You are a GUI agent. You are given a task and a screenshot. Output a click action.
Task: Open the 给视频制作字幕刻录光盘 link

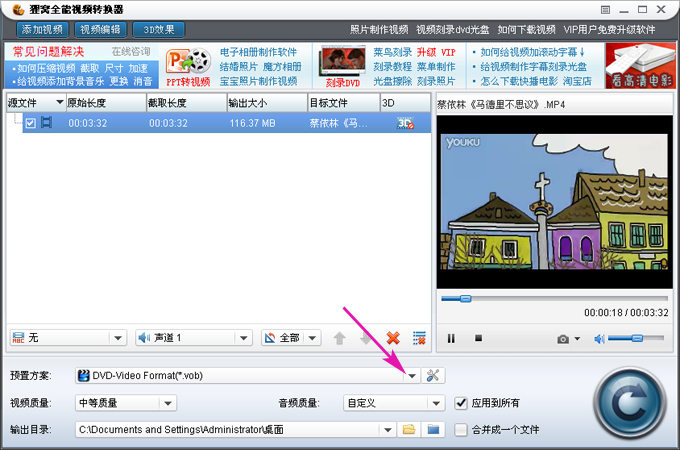tap(533, 67)
